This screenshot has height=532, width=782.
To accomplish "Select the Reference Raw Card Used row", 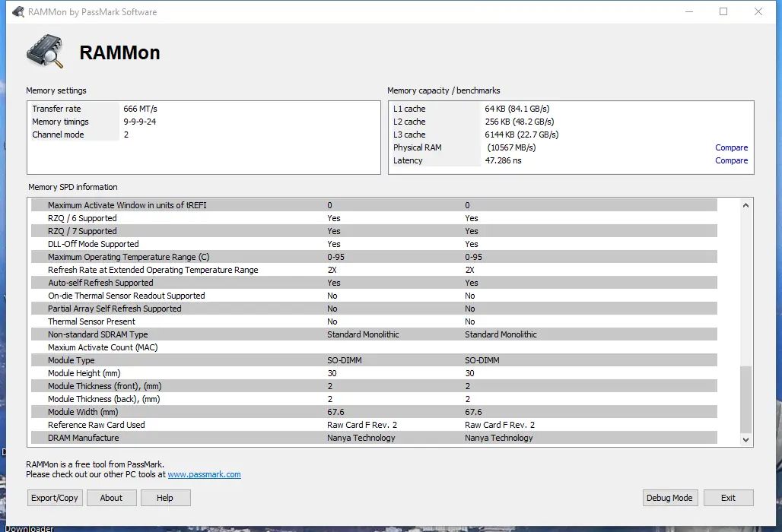I will click(374, 426).
